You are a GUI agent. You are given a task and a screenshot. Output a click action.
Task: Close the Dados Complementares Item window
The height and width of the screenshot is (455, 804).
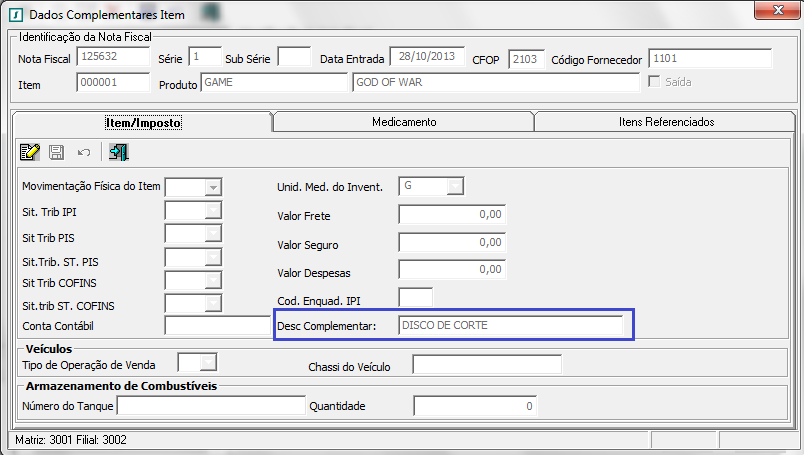point(777,10)
